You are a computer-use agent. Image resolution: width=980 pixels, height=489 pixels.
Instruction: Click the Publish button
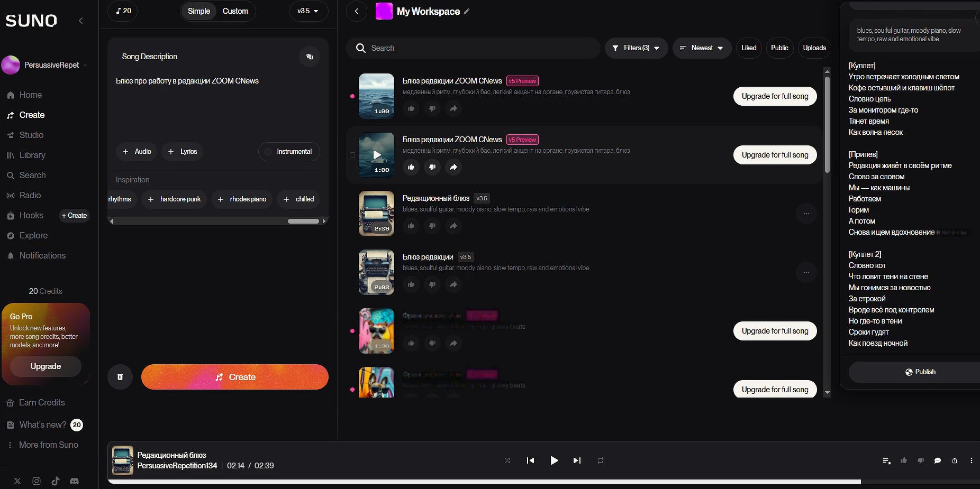920,372
